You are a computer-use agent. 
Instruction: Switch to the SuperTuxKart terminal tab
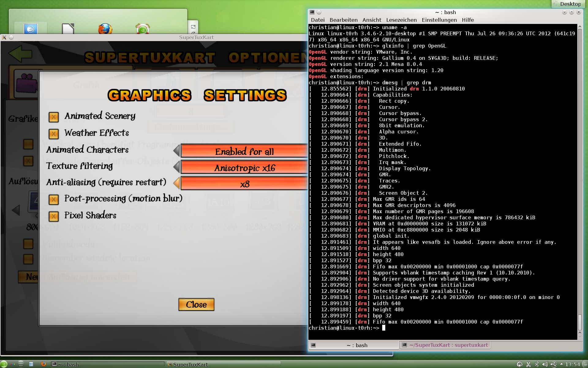point(445,345)
